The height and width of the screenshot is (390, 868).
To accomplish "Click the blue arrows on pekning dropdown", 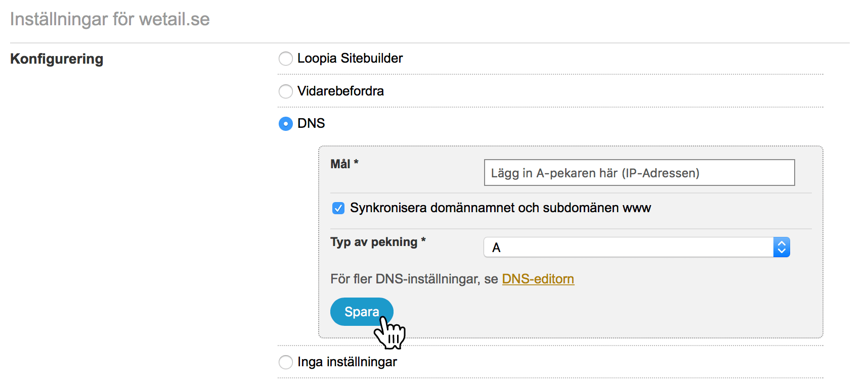I will pos(782,248).
